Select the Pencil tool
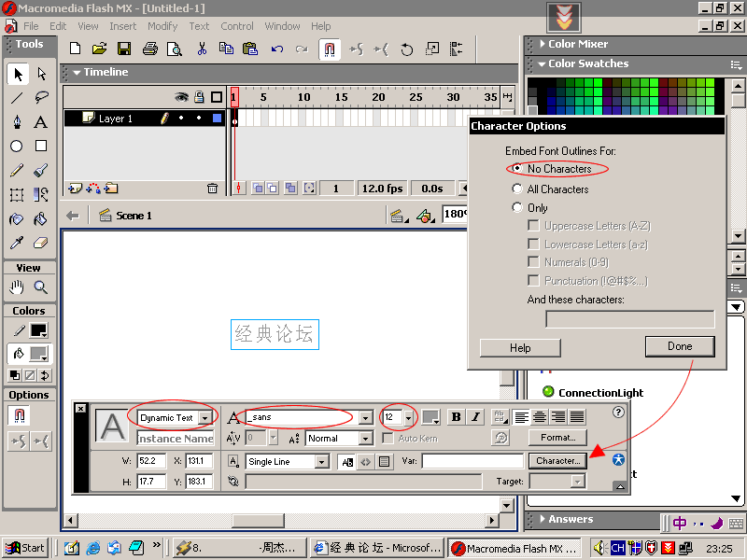 (x=17, y=171)
